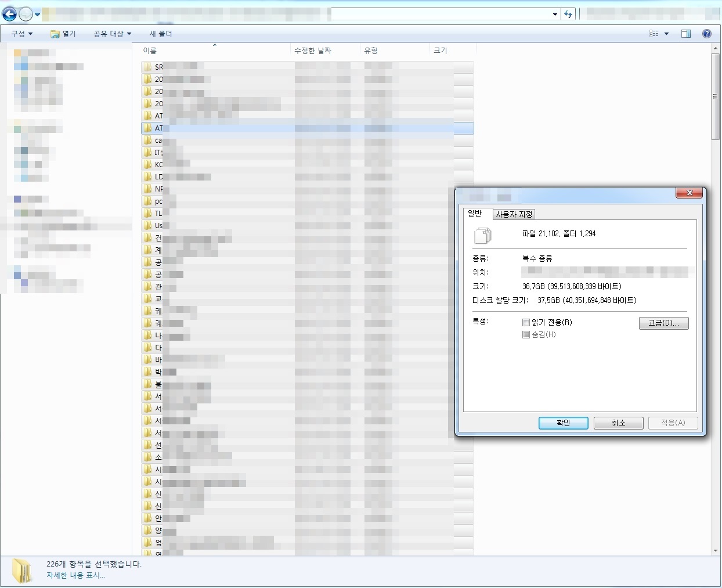Toggle the 숨김(H) checkbox

click(x=526, y=334)
